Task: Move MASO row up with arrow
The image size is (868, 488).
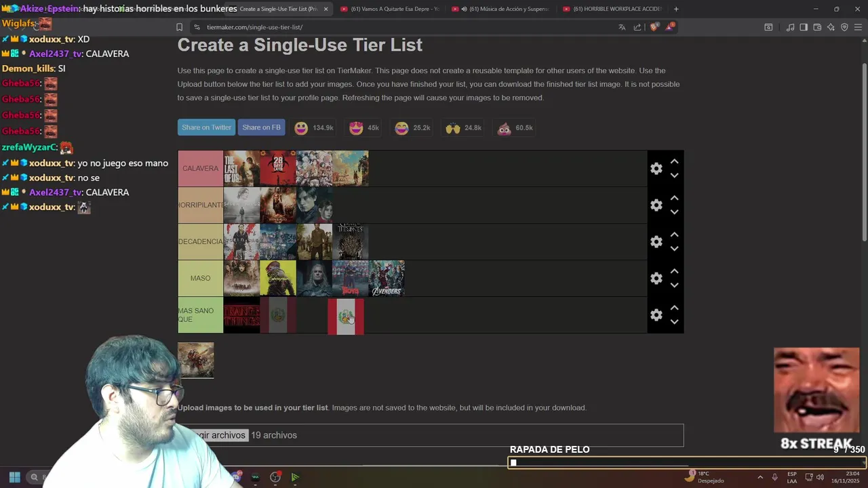Action: coord(674,272)
